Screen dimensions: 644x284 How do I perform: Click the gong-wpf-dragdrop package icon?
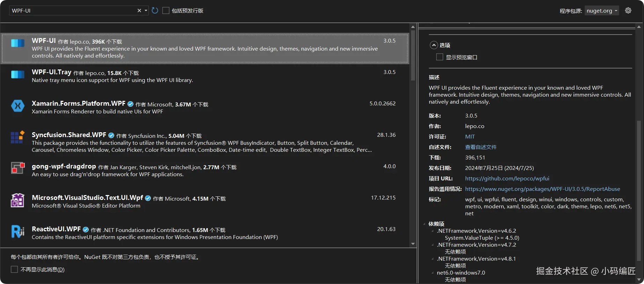[x=18, y=168]
